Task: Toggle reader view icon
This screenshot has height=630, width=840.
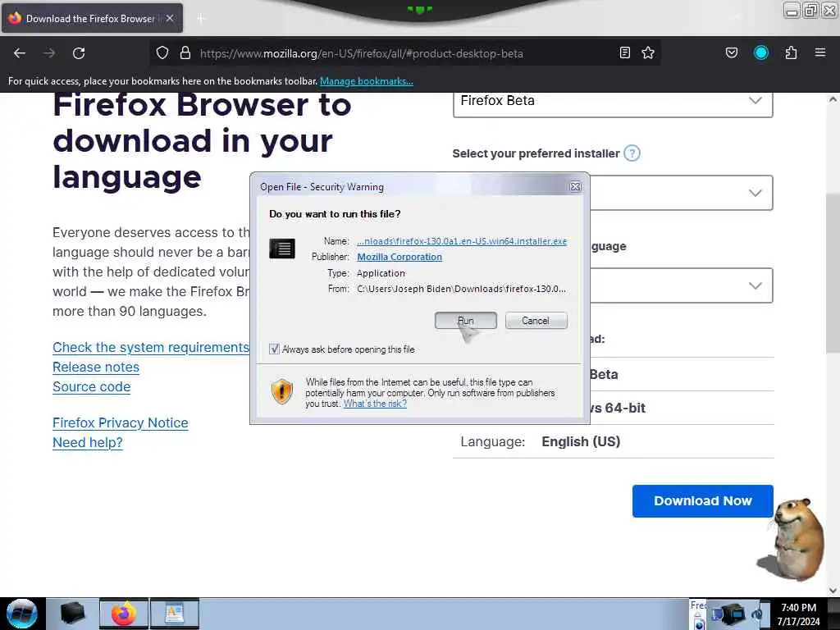Action: pyautogui.click(x=624, y=52)
